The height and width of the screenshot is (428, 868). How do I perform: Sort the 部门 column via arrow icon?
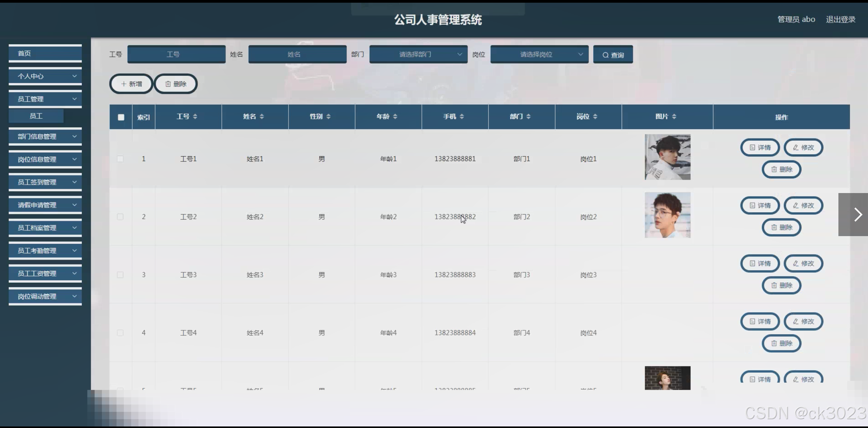(x=528, y=117)
